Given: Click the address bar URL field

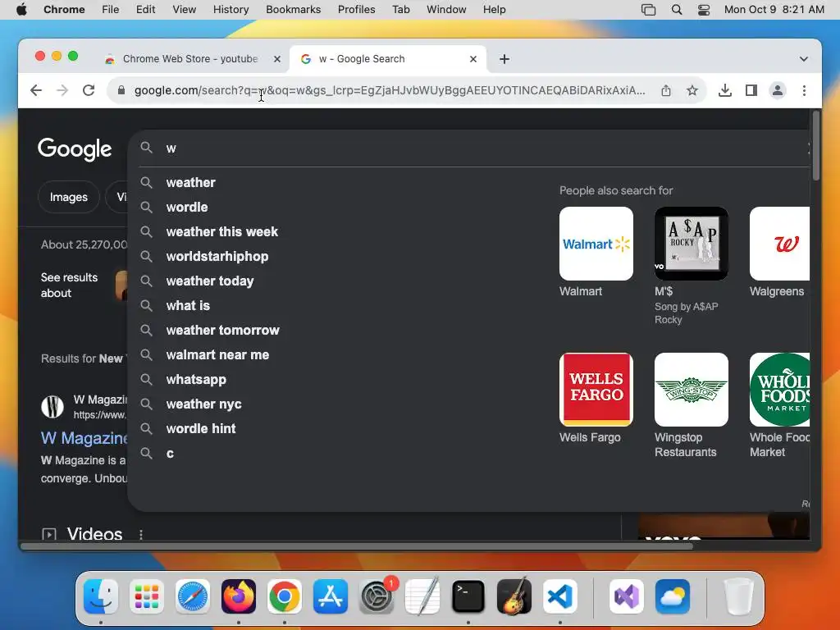Looking at the screenshot, I should [x=390, y=90].
